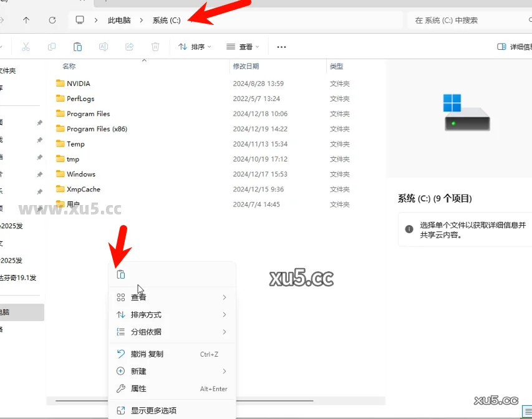Click the Cut icon in the toolbar
This screenshot has width=532, height=419.
(x=27, y=46)
